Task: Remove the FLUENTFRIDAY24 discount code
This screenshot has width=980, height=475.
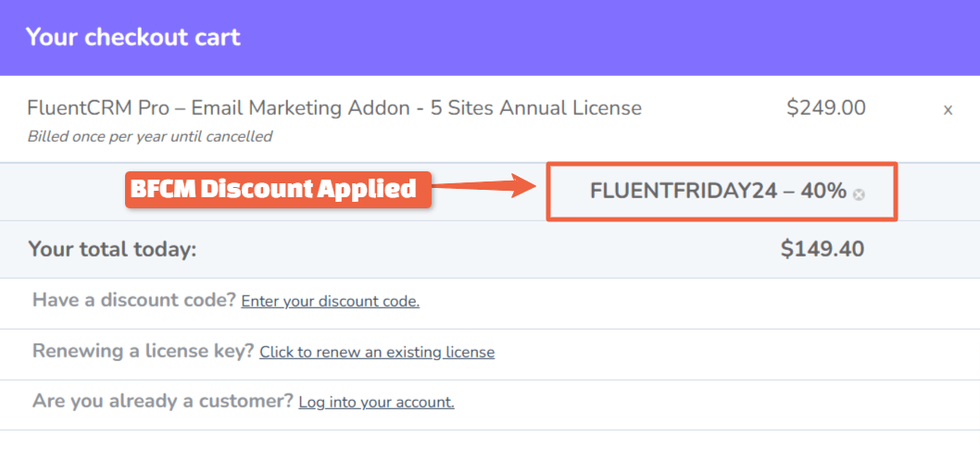Action: click(859, 194)
